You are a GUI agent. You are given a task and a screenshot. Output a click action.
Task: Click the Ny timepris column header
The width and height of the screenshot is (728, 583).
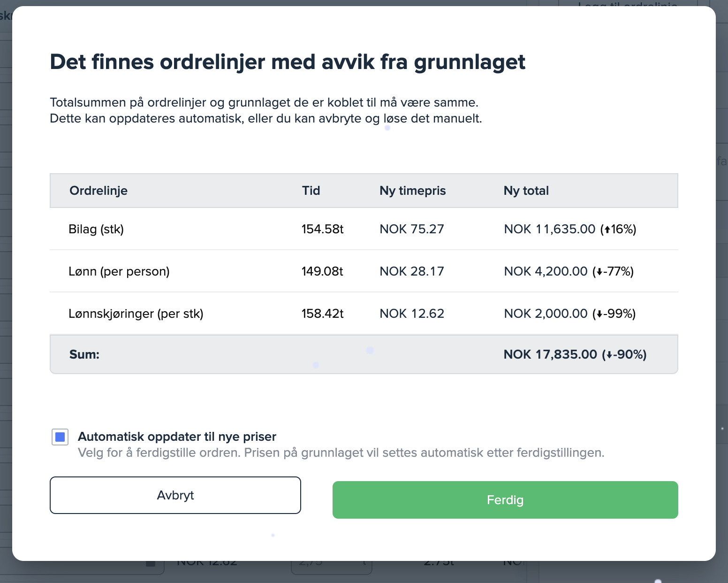412,191
